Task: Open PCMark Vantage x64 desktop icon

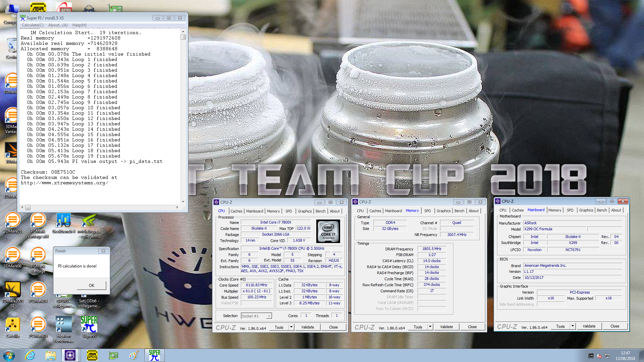Action: click(x=38, y=225)
